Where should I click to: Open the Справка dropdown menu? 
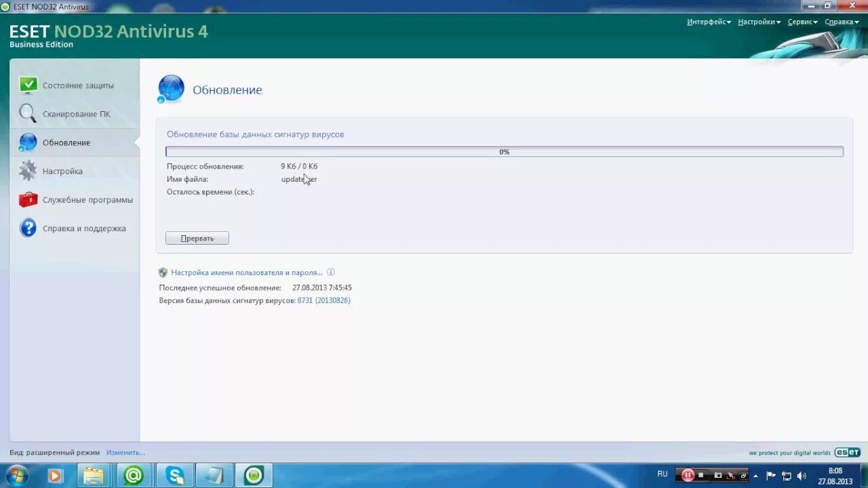842,22
